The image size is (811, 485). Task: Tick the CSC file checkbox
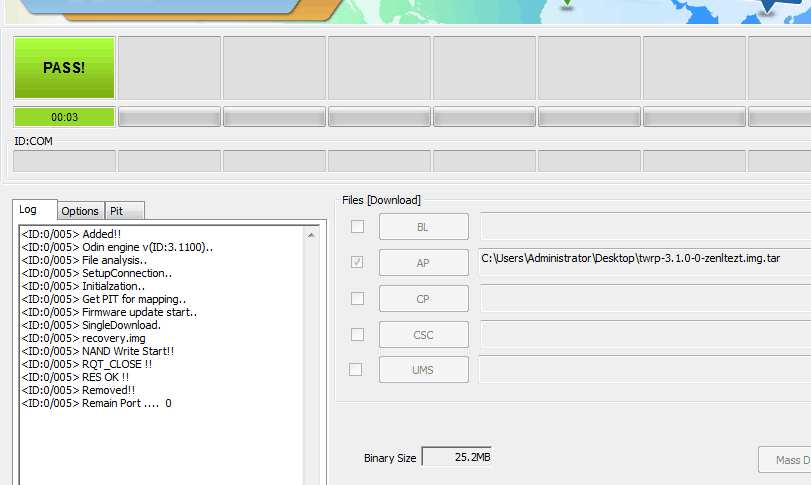coord(357,335)
